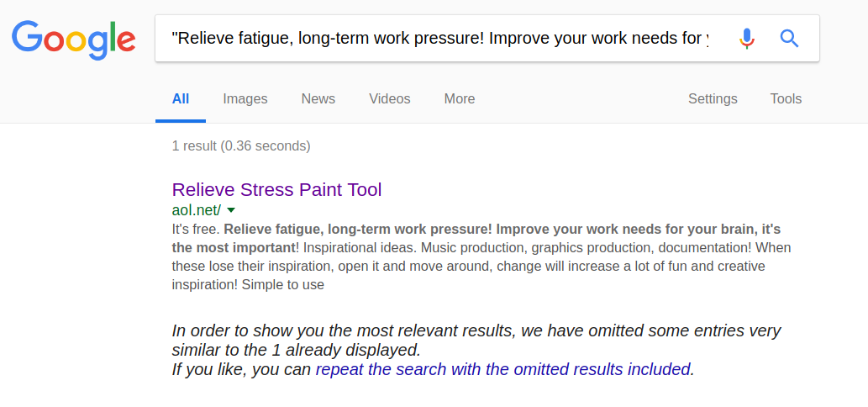Screen dimensions: 868x407
Task: Open the News tab
Action: (x=318, y=99)
